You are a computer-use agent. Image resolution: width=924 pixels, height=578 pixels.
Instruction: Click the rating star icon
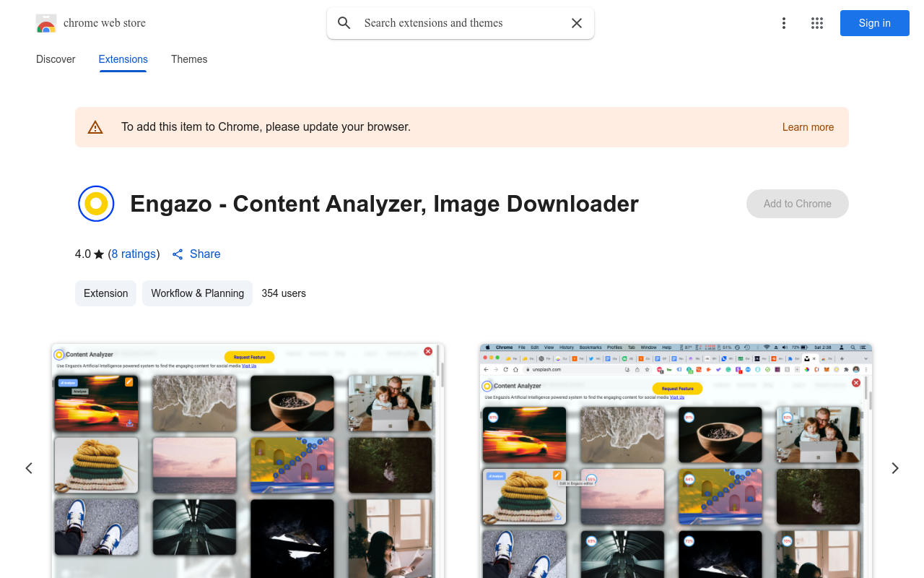click(x=99, y=254)
